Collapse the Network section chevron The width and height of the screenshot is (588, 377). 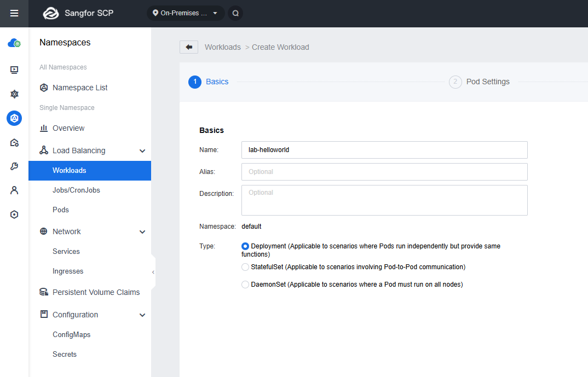tap(142, 231)
